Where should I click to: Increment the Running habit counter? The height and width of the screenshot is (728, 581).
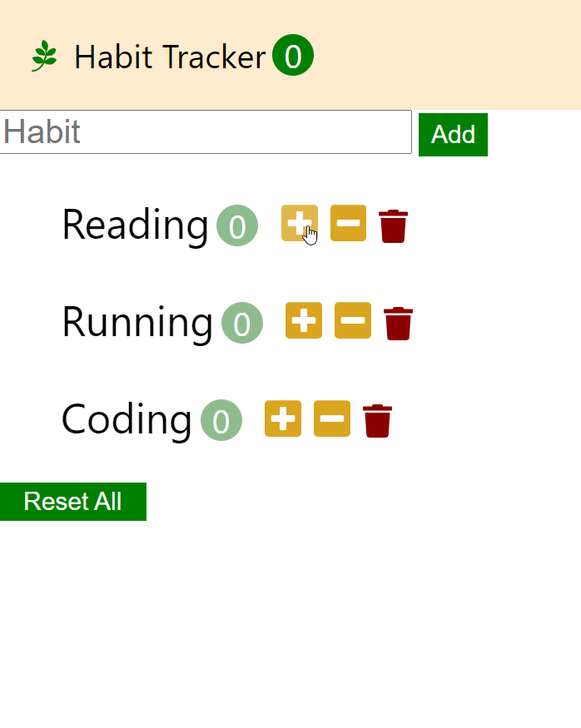303,321
